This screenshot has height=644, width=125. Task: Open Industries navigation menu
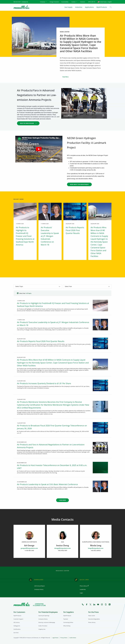tap(79, 7)
